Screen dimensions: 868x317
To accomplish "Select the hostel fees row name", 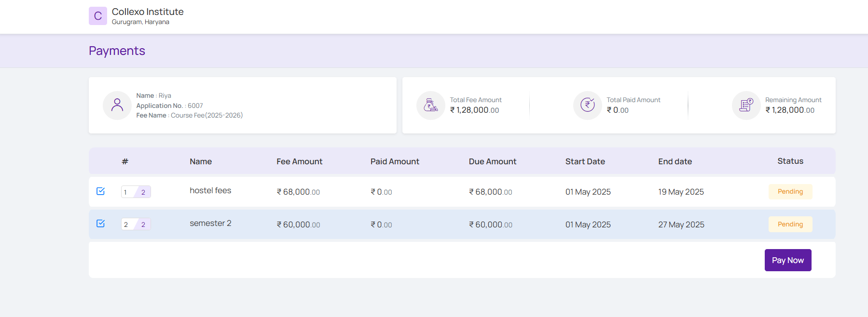I will [210, 191].
